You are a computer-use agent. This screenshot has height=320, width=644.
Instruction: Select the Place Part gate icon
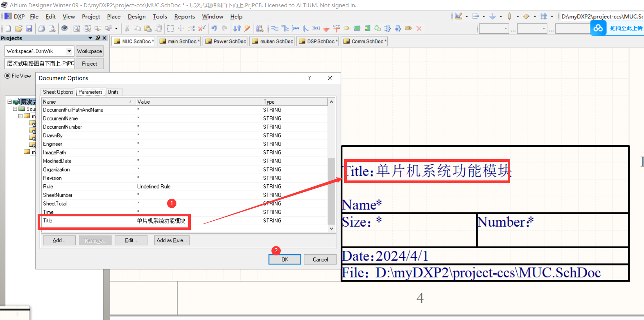(347, 28)
